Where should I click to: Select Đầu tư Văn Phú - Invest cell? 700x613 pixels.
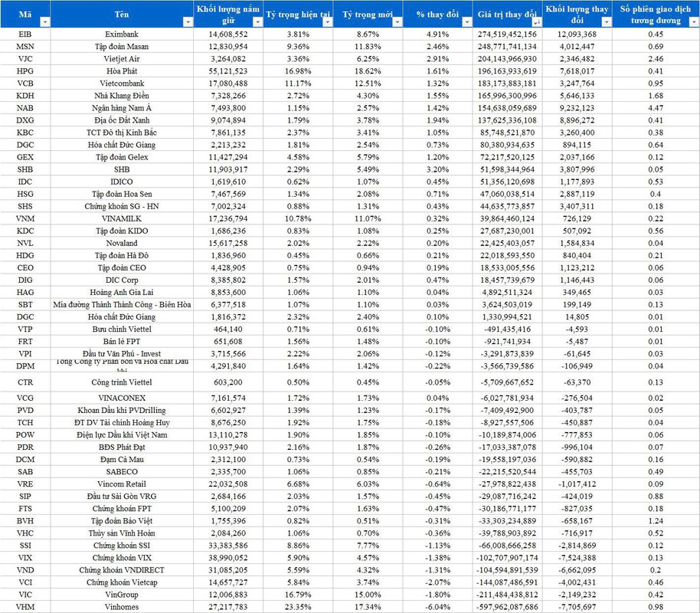pos(122,354)
